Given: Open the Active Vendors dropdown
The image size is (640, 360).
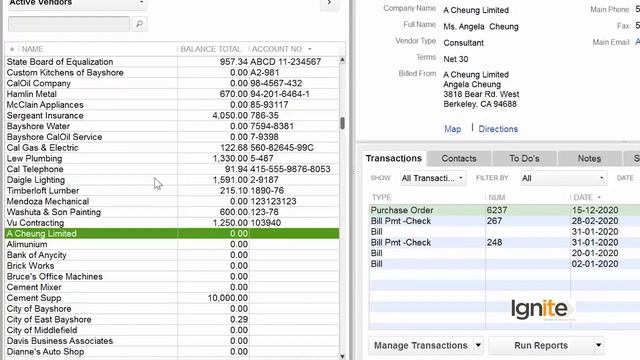Looking at the screenshot, I should [x=77, y=4].
